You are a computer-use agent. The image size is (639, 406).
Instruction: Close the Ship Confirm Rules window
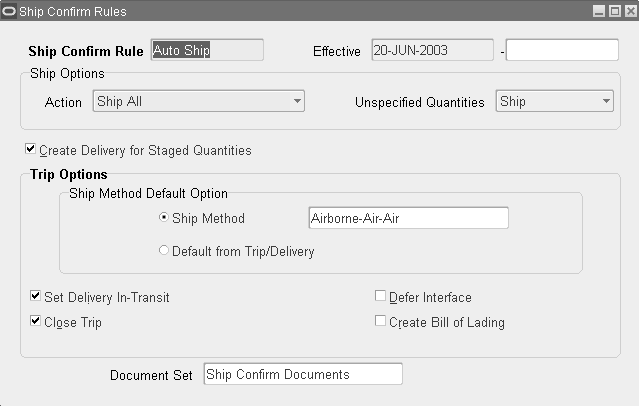[x=631, y=11]
